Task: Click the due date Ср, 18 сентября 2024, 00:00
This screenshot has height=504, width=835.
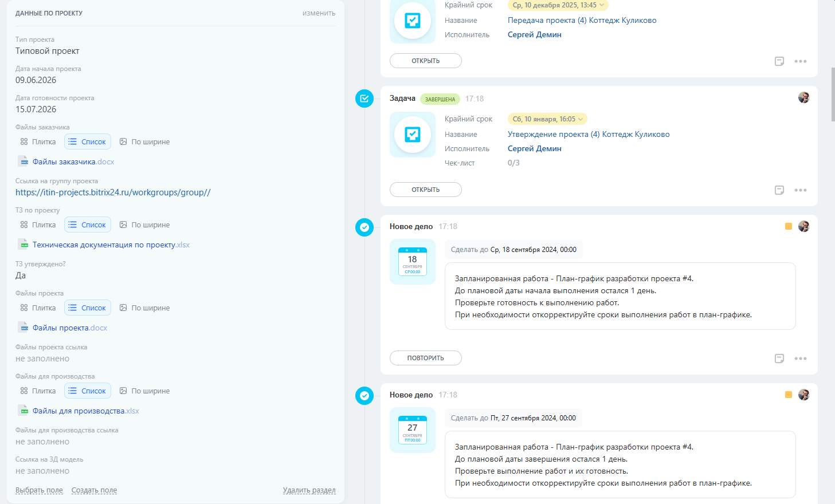Action: pos(534,250)
